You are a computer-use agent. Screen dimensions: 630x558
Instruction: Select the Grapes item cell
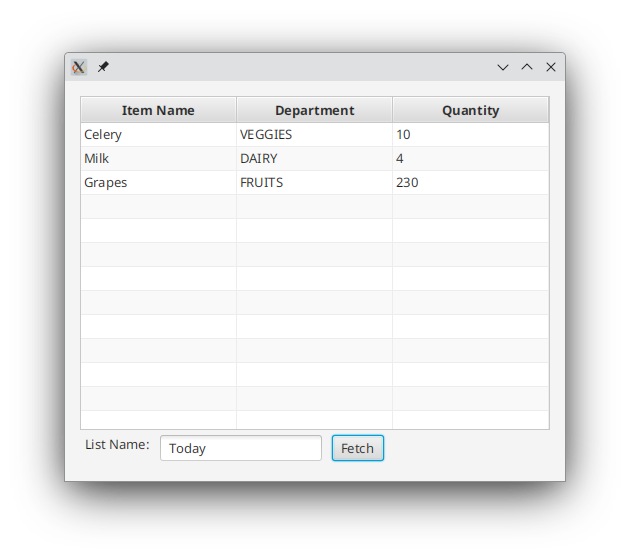(158, 183)
